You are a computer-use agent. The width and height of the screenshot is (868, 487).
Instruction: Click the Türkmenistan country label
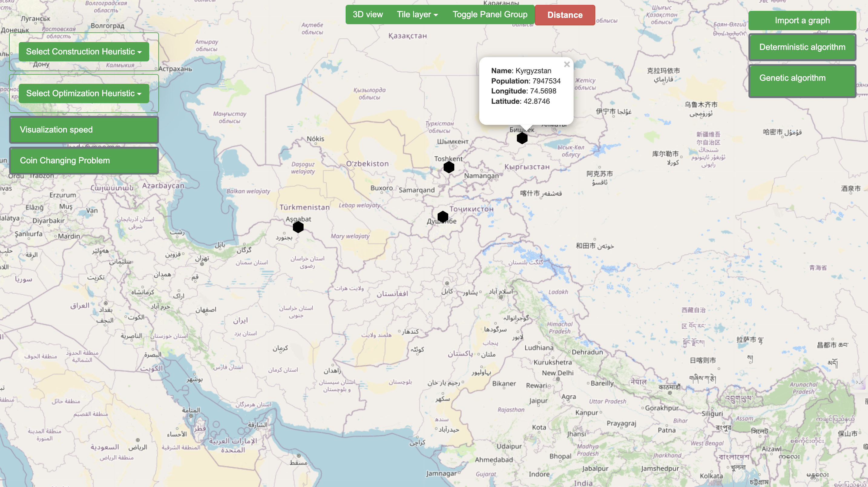(x=304, y=208)
